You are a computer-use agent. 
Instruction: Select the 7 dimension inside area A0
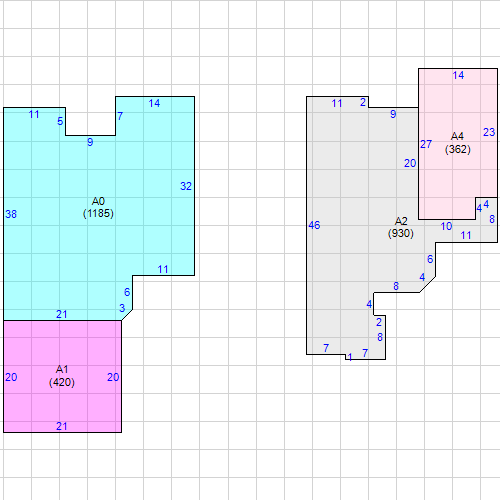tap(120, 116)
